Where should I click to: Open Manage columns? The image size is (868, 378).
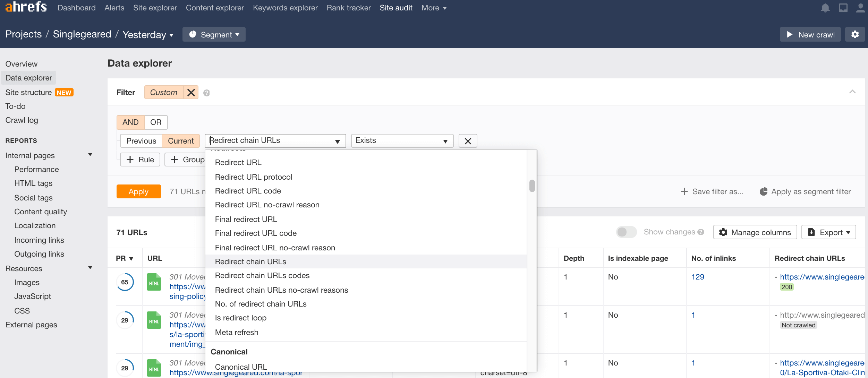(755, 232)
